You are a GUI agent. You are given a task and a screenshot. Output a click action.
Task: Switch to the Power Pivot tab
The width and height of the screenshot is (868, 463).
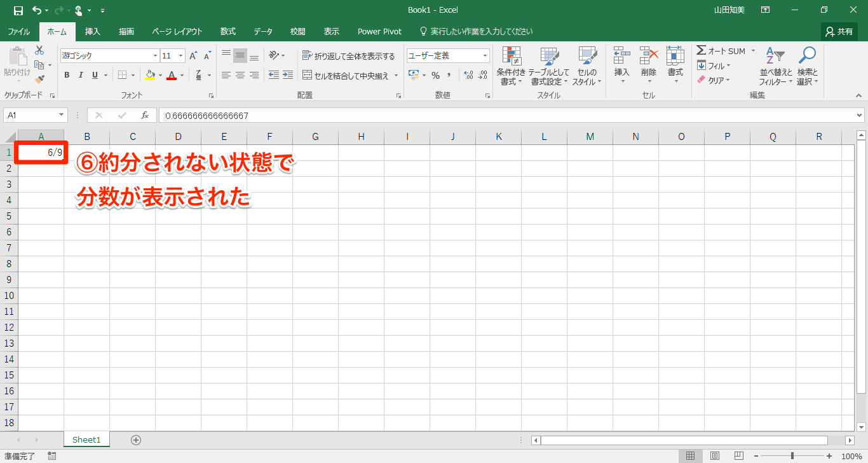pos(379,31)
